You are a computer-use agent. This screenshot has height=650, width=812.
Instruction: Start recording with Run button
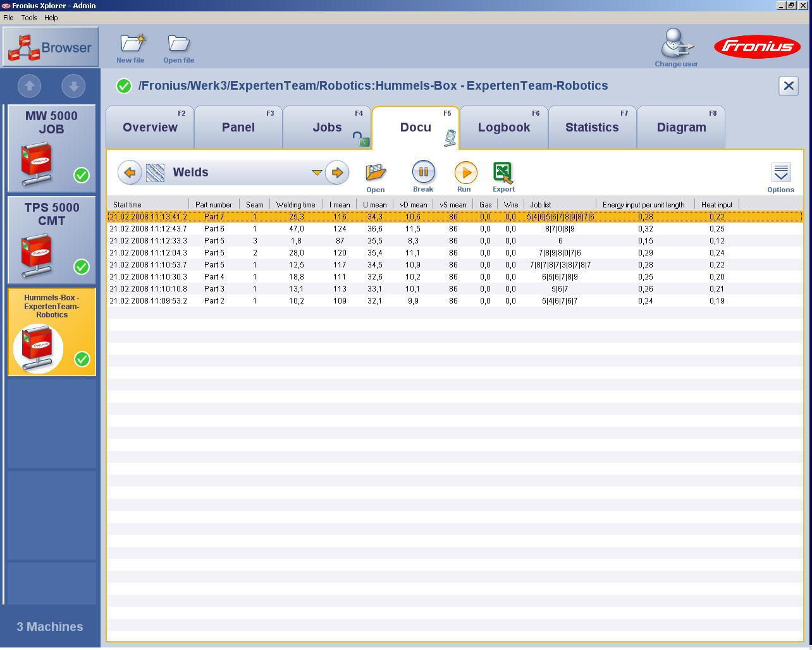tap(465, 177)
